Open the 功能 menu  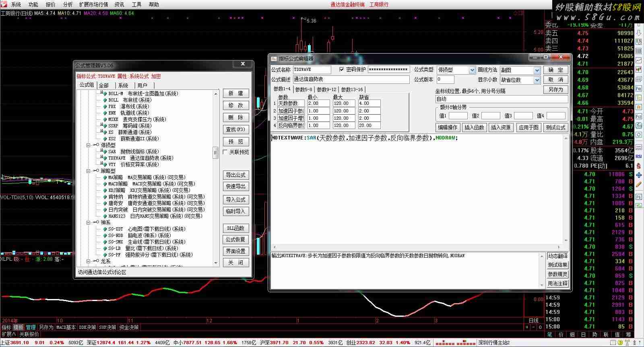point(33,4)
